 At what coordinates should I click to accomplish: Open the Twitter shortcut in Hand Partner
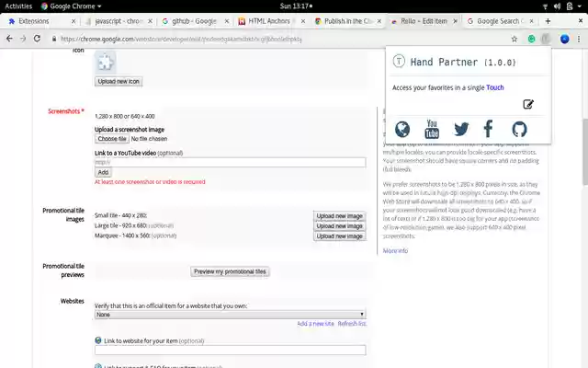point(461,129)
